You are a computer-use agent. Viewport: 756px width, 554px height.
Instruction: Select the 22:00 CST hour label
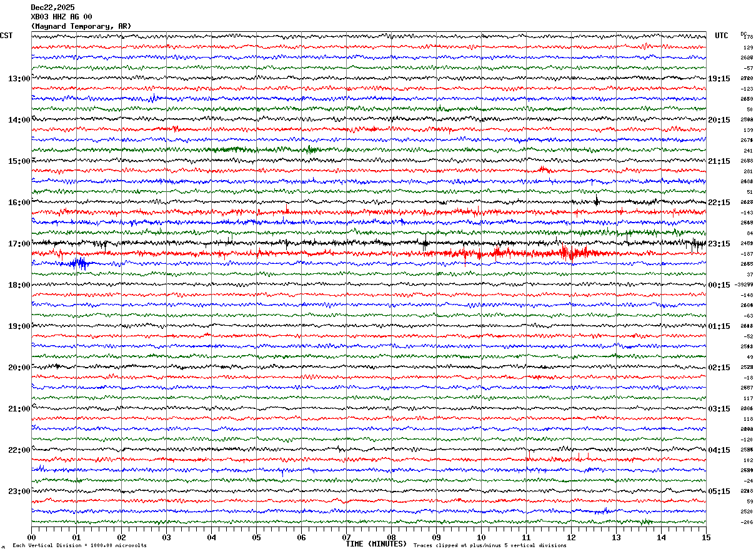click(x=19, y=450)
